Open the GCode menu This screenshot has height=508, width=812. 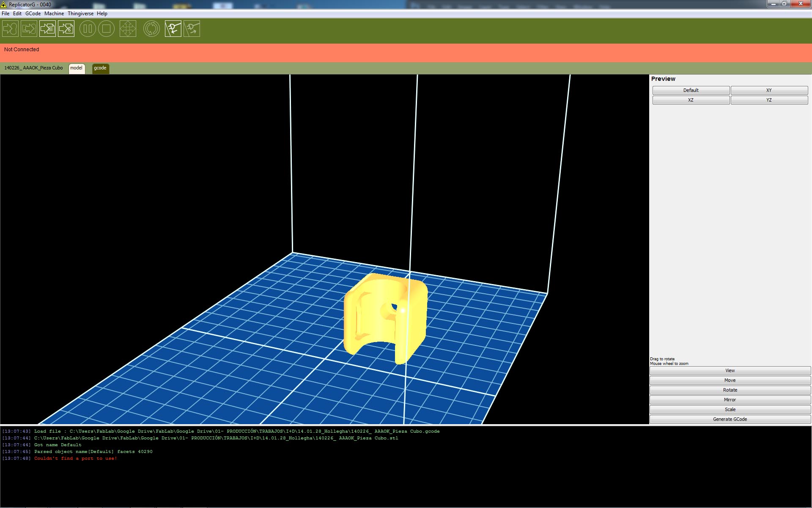pyautogui.click(x=33, y=14)
